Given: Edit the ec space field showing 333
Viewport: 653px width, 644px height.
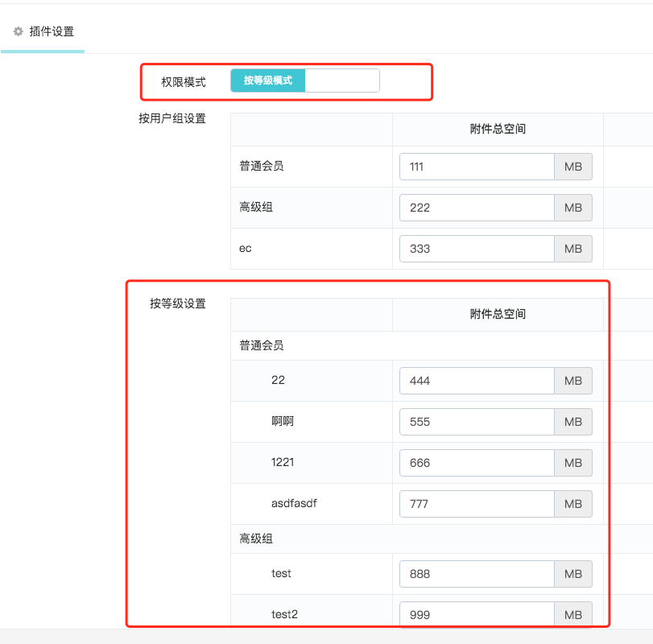Looking at the screenshot, I should [477, 249].
